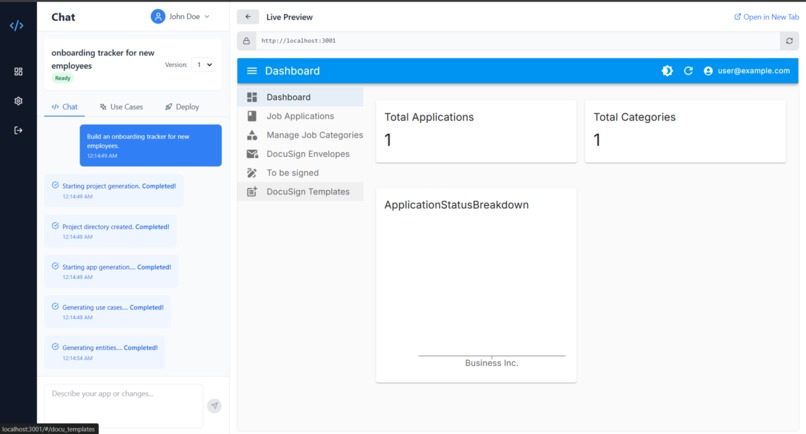Click Generating entities status message
806x434 pixels.
105,352
